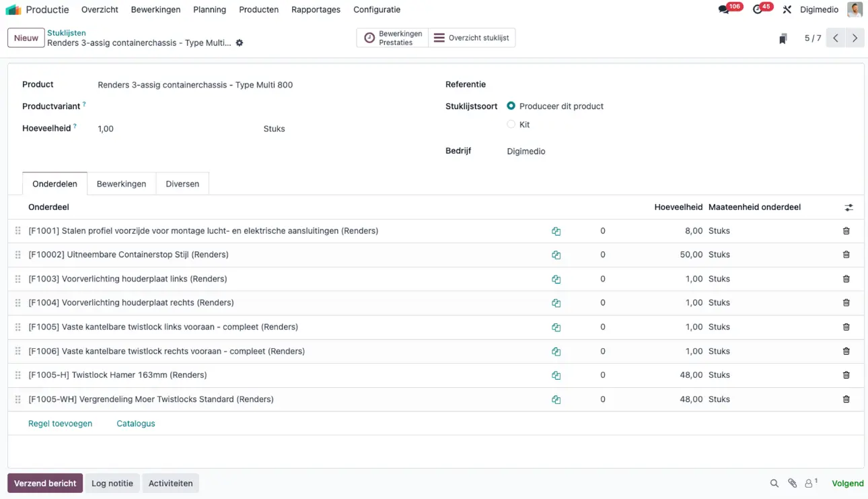Image resolution: width=868 pixels, height=499 pixels.
Task: Click the bookmark icon near record pager
Action: click(783, 38)
